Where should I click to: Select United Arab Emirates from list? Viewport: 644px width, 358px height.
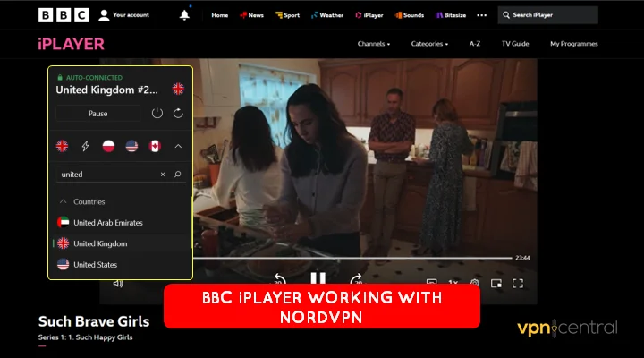click(121, 223)
